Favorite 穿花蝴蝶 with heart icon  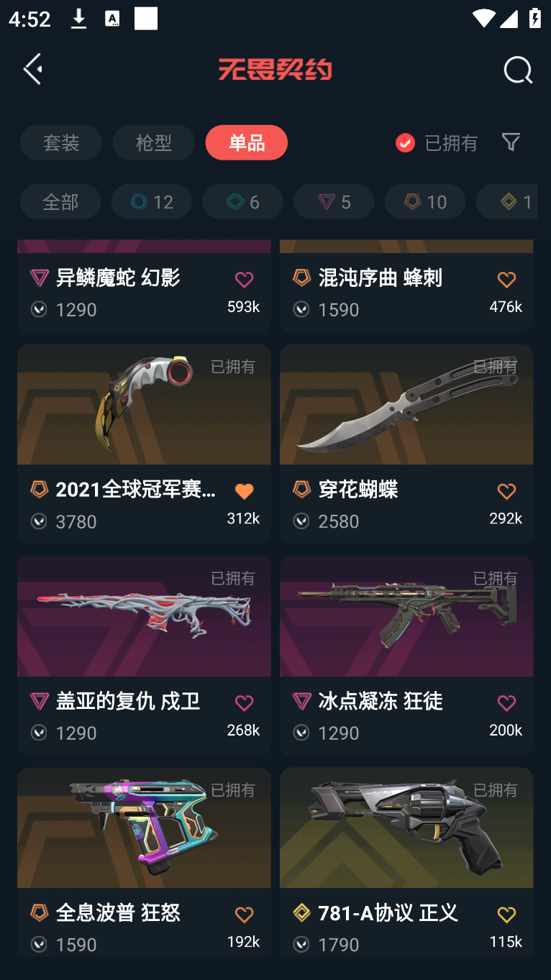pos(506,491)
